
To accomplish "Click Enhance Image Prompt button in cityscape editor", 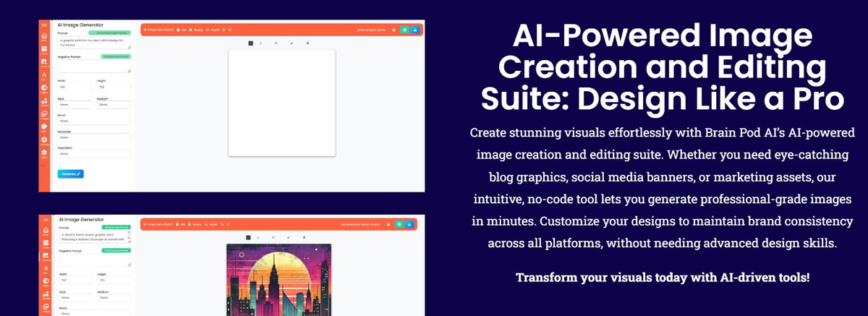I will (x=116, y=227).
